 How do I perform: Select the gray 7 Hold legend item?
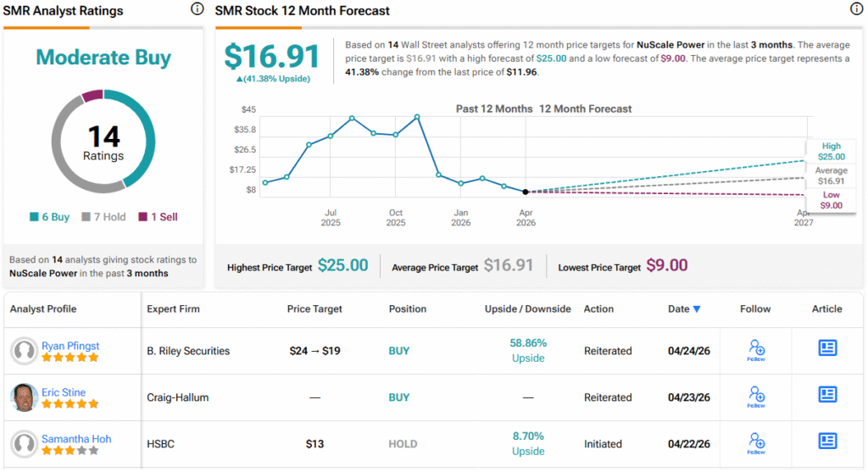[x=103, y=217]
